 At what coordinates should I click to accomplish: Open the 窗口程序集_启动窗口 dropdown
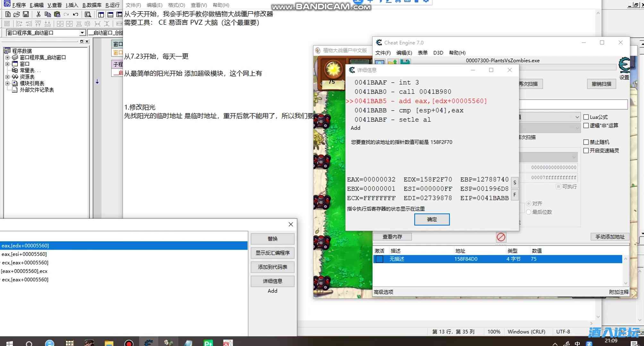click(82, 32)
